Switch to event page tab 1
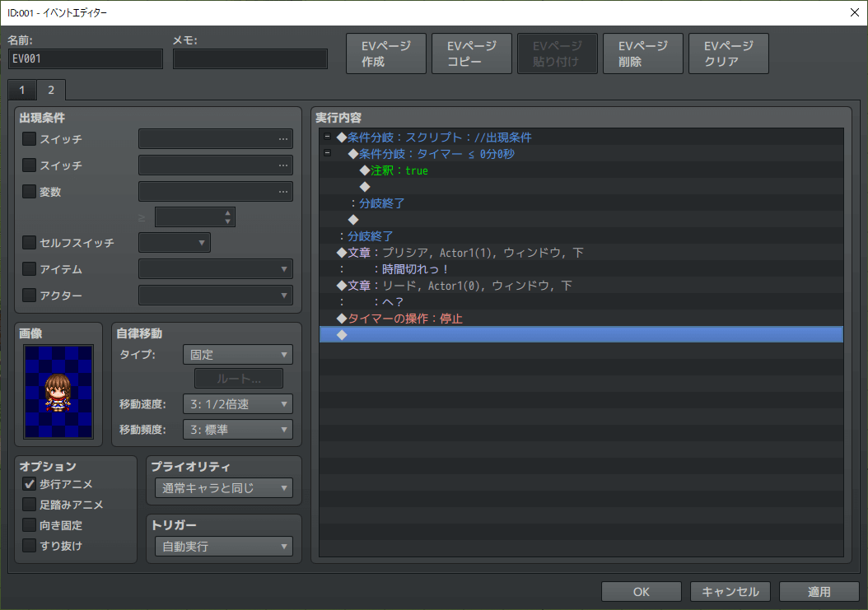The image size is (868, 610). (x=22, y=90)
